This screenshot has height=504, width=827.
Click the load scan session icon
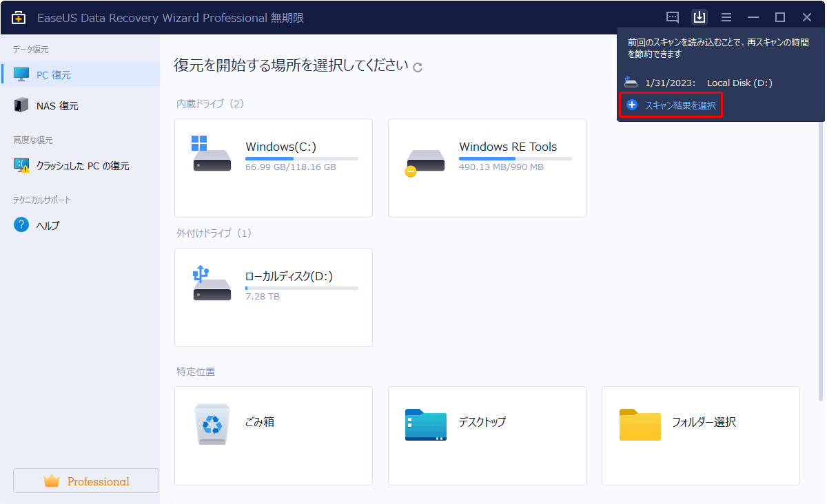[x=700, y=17]
